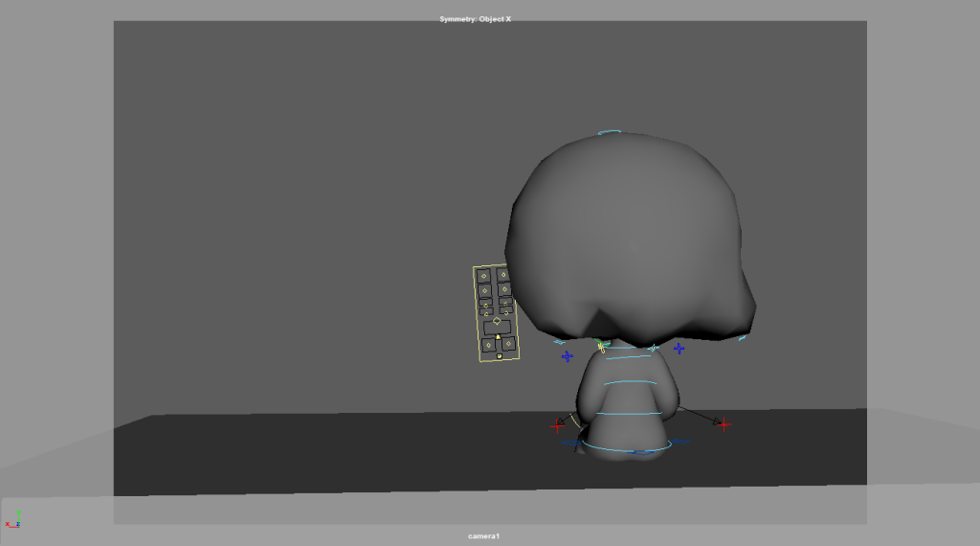Viewport: 980px width, 546px height.
Task: Click the yellow triangle handle in face panel
Action: 498,337
